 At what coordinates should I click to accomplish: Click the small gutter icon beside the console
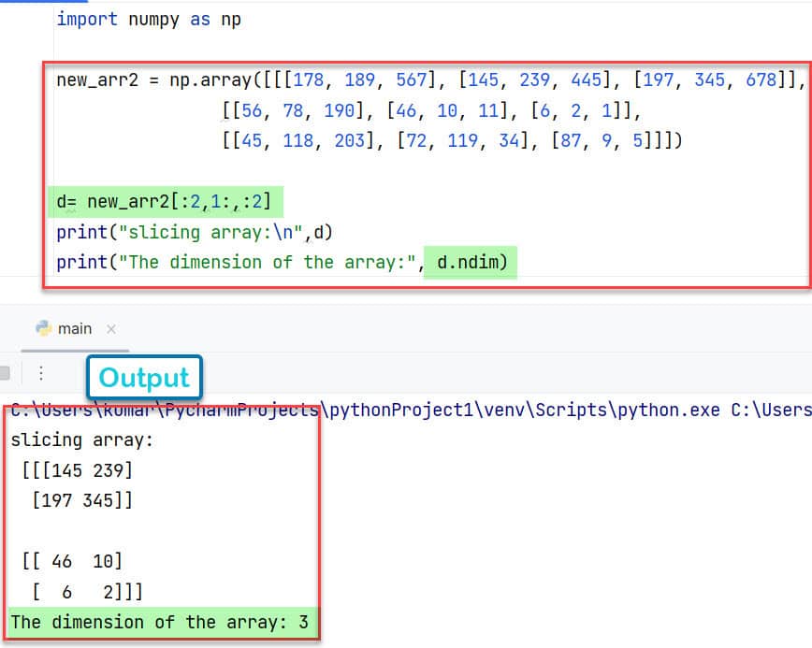click(x=6, y=372)
